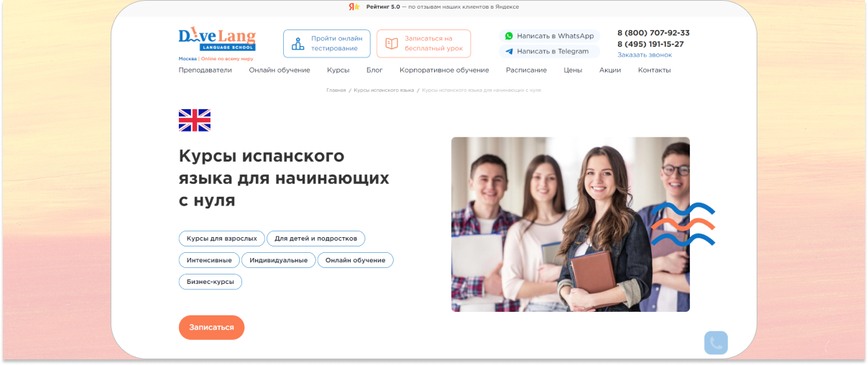
Task: Select the Для детей и подростков tag
Action: pyautogui.click(x=315, y=239)
